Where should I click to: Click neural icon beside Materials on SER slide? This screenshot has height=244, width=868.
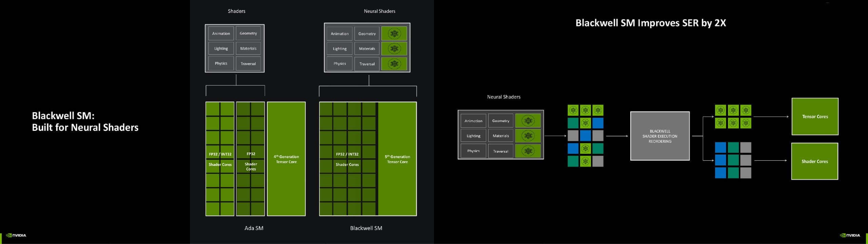pyautogui.click(x=528, y=136)
